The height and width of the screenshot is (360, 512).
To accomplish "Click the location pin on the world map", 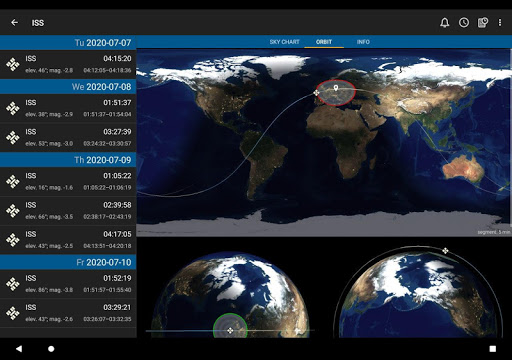I will tap(336, 88).
